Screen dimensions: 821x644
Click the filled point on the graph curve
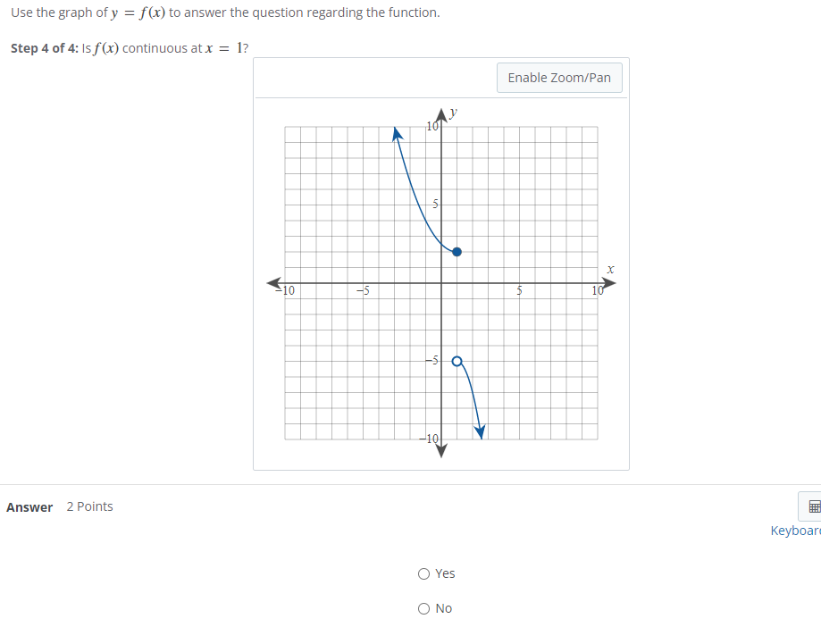(457, 252)
